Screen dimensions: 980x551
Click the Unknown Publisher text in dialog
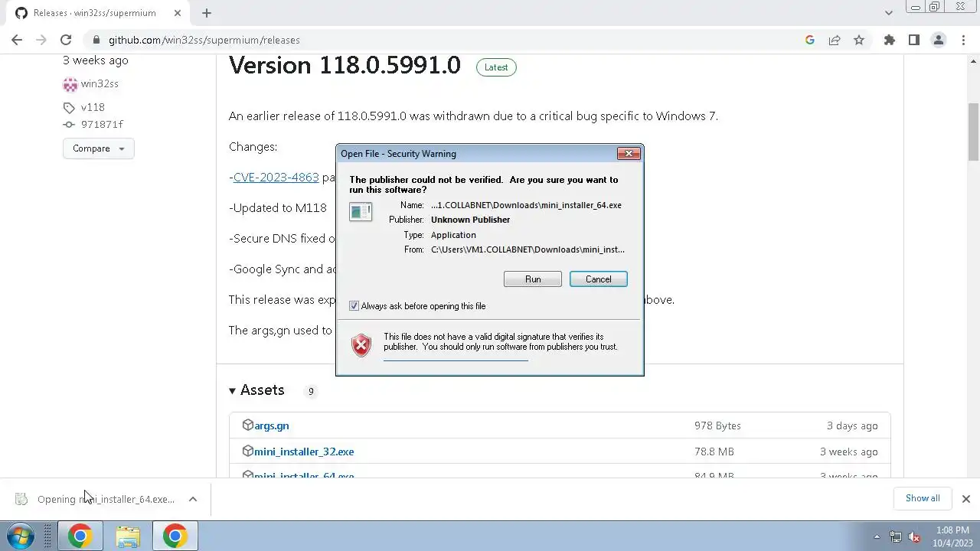(x=470, y=220)
